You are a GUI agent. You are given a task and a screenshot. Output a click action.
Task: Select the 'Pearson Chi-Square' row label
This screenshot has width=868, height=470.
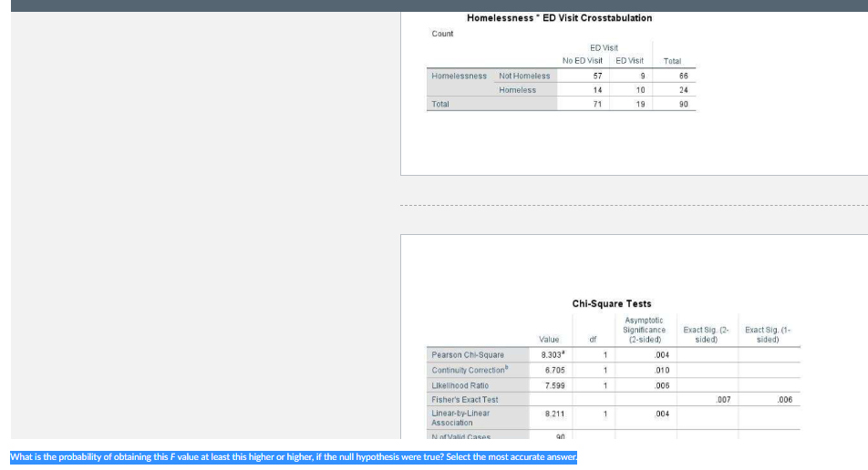point(468,355)
